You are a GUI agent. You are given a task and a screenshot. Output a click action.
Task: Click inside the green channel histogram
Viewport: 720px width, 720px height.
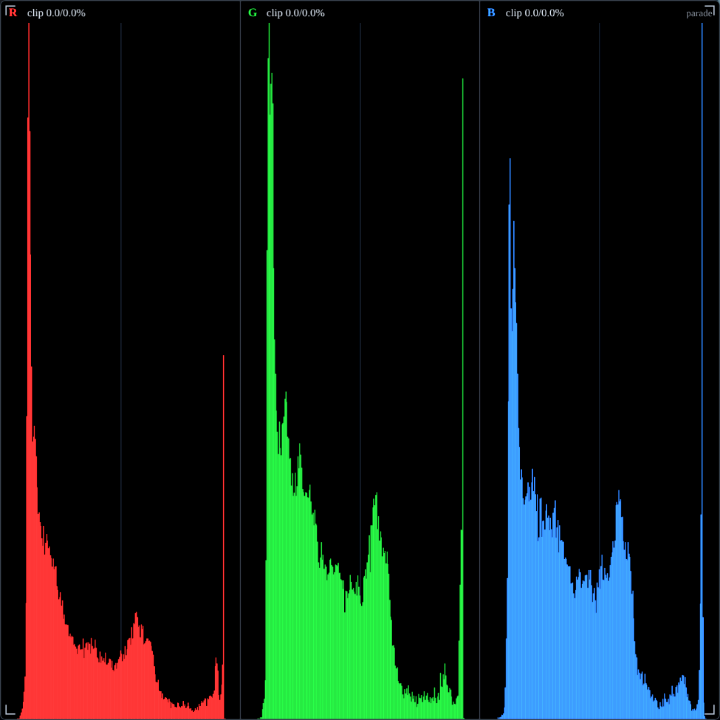click(x=361, y=371)
